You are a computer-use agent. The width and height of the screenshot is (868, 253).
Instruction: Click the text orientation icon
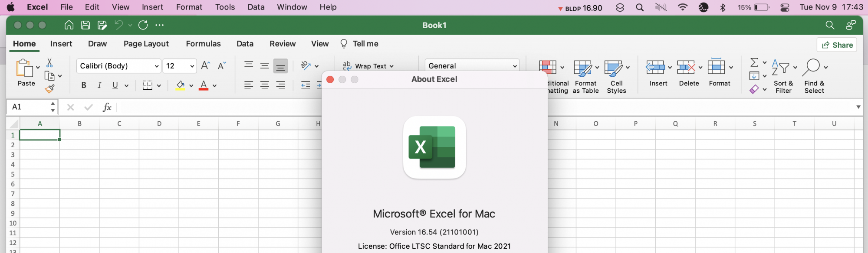point(306,66)
